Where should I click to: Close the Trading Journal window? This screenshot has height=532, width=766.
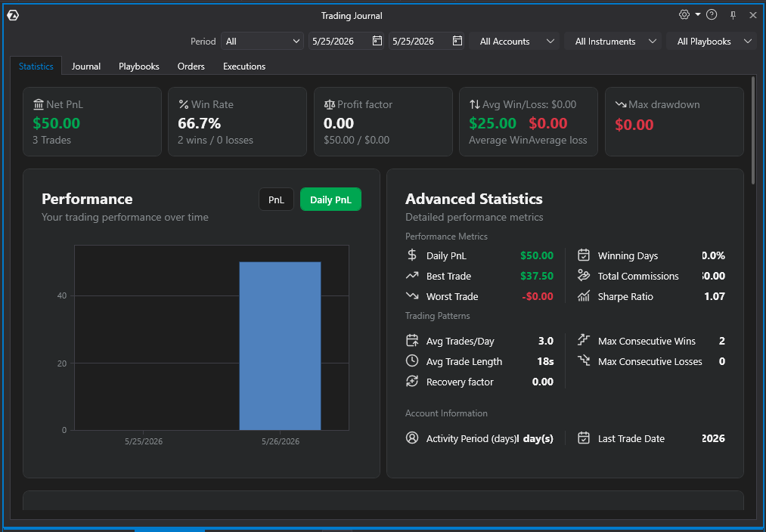coord(753,15)
